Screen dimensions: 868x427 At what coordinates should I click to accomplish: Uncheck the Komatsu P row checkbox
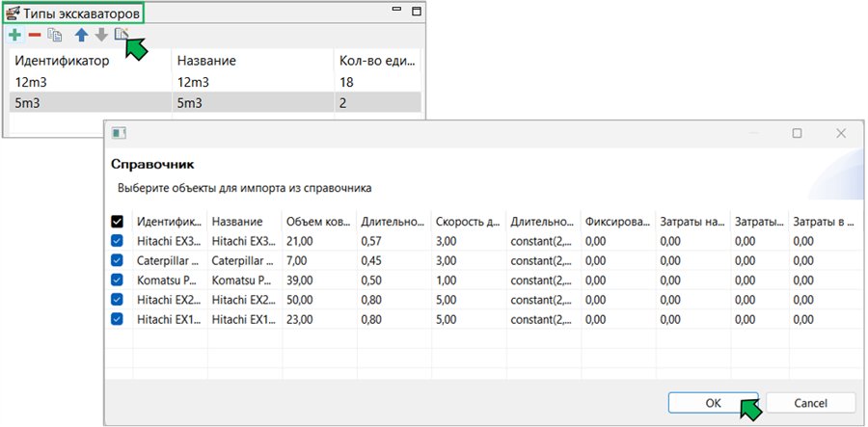click(x=117, y=280)
